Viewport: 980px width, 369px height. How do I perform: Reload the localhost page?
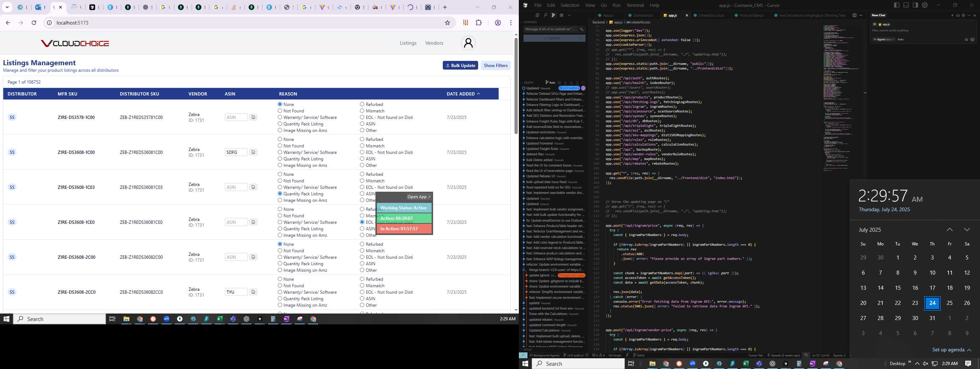[x=34, y=23]
